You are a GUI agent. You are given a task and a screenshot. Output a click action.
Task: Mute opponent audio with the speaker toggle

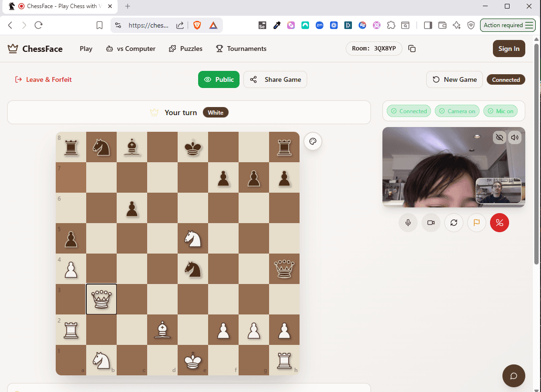click(x=514, y=137)
